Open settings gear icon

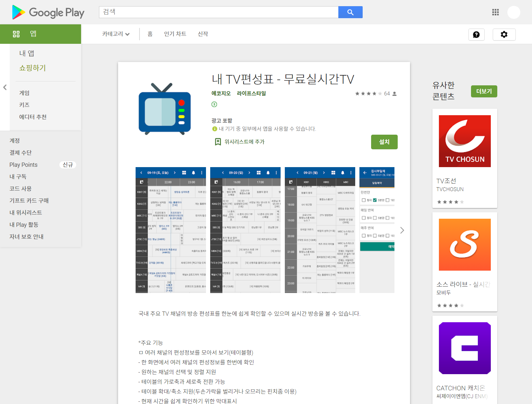click(x=504, y=34)
